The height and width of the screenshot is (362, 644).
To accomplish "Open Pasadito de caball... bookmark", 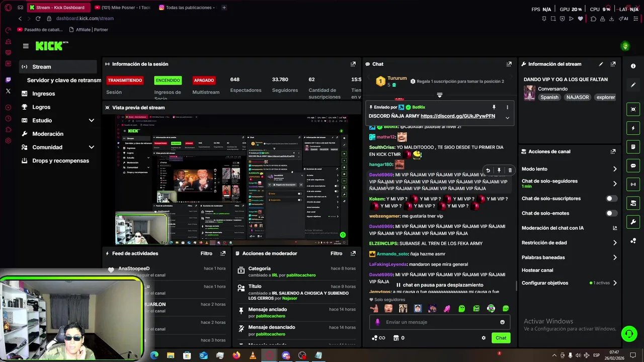I will [40, 30].
